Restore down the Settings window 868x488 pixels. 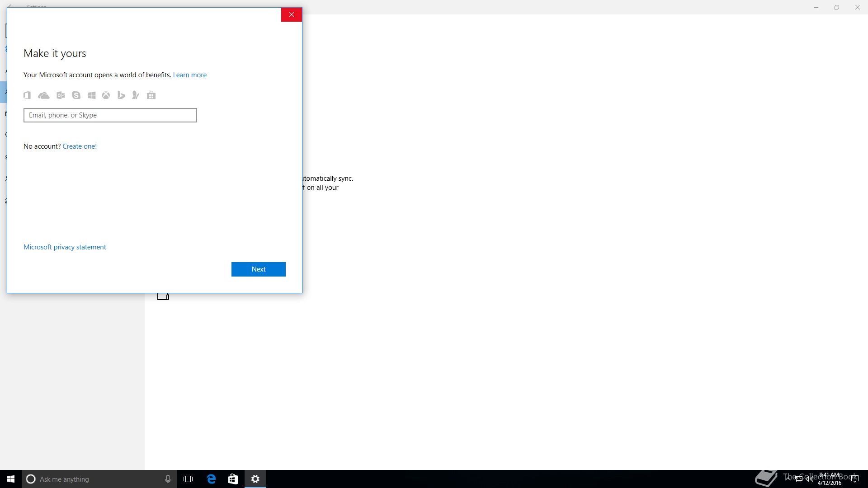click(837, 7)
